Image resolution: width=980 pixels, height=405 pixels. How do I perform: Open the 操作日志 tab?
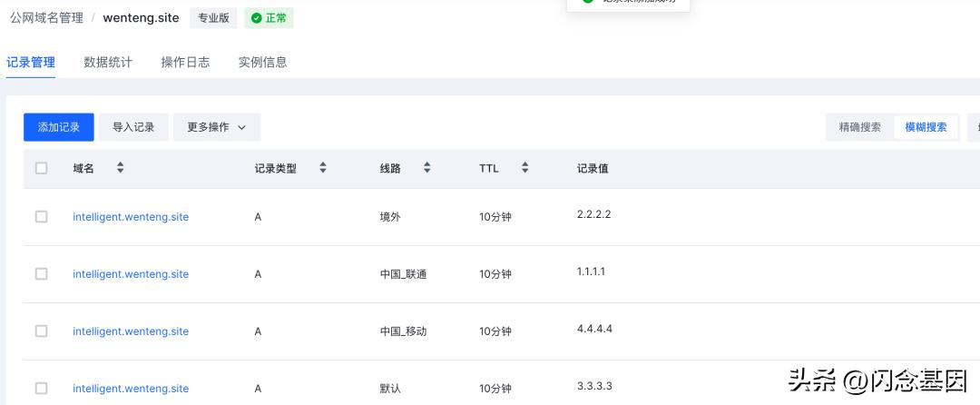185,62
